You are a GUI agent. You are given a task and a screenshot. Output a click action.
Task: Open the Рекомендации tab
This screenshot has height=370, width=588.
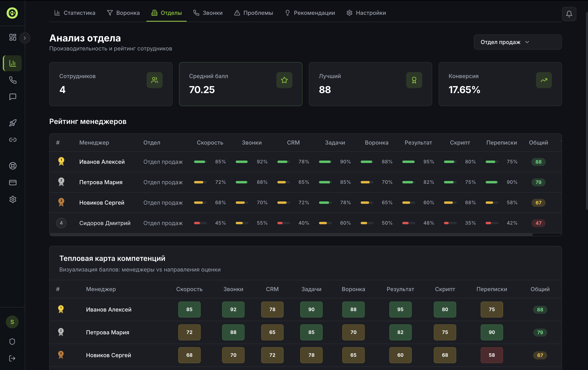[310, 13]
